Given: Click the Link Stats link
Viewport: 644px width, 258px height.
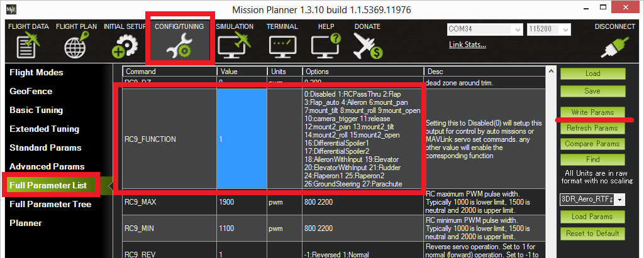Looking at the screenshot, I should [467, 45].
